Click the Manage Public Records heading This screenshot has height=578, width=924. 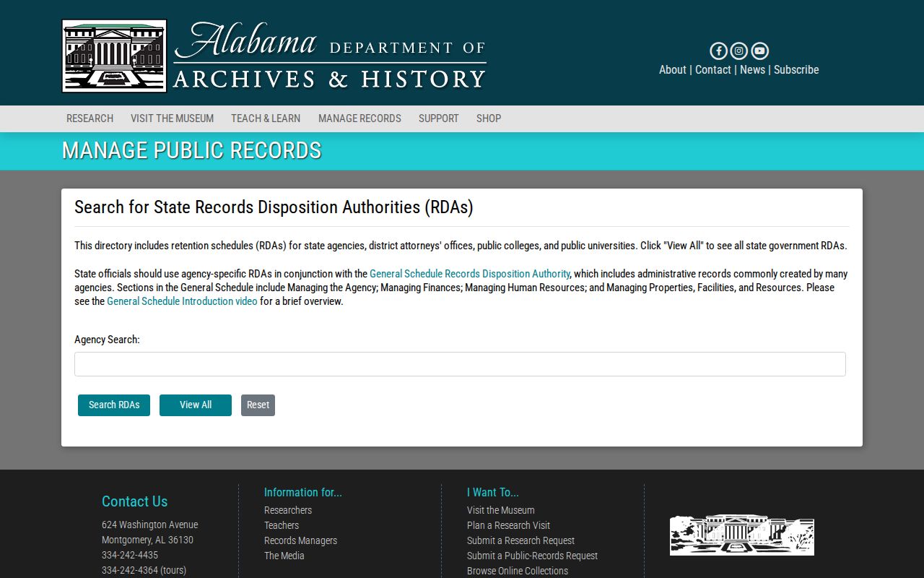(x=191, y=150)
